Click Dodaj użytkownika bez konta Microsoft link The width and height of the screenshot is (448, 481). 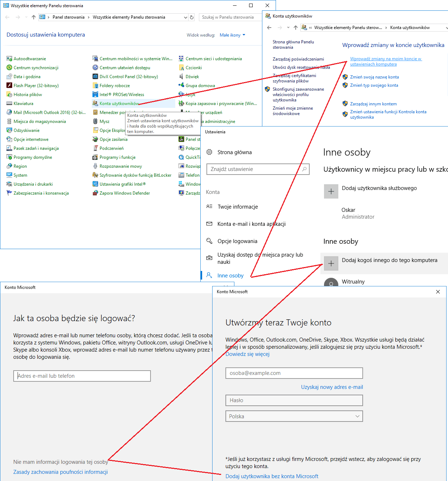click(x=272, y=476)
